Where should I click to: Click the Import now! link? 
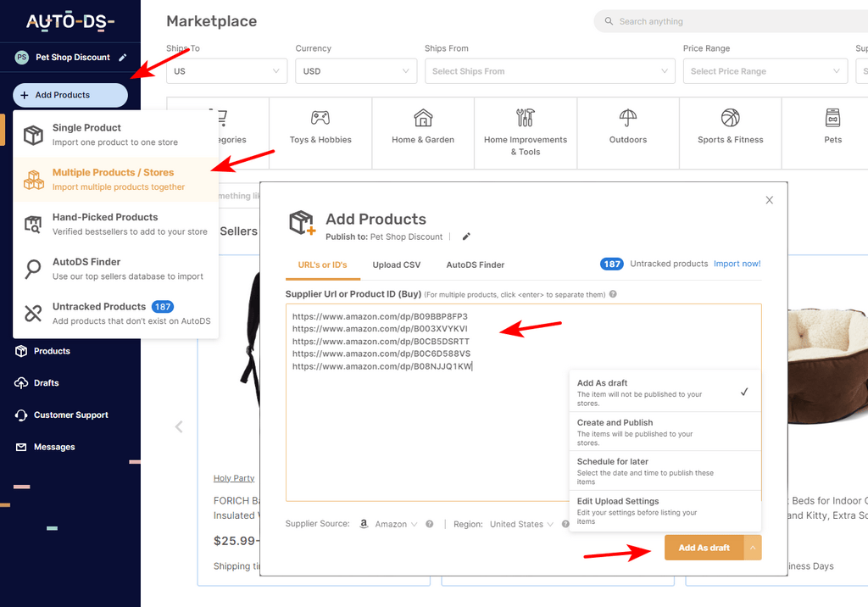(737, 264)
